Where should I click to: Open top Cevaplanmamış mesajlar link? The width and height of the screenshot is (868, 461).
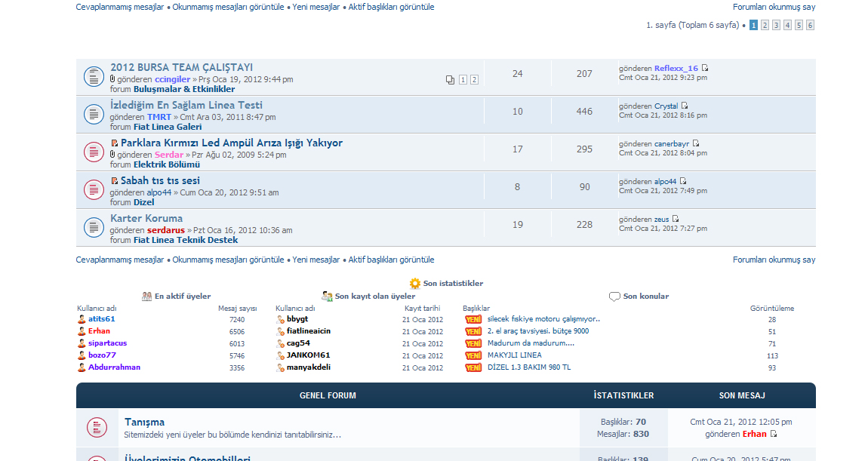click(x=119, y=8)
